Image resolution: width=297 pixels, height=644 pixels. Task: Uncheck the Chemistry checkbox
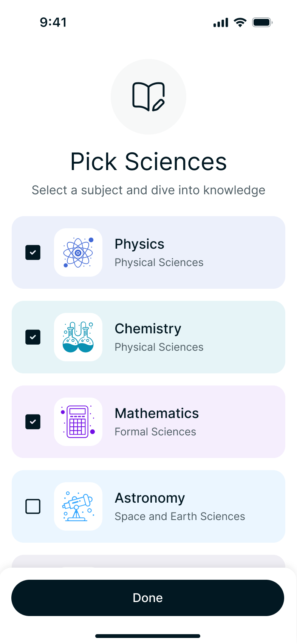[x=33, y=337]
